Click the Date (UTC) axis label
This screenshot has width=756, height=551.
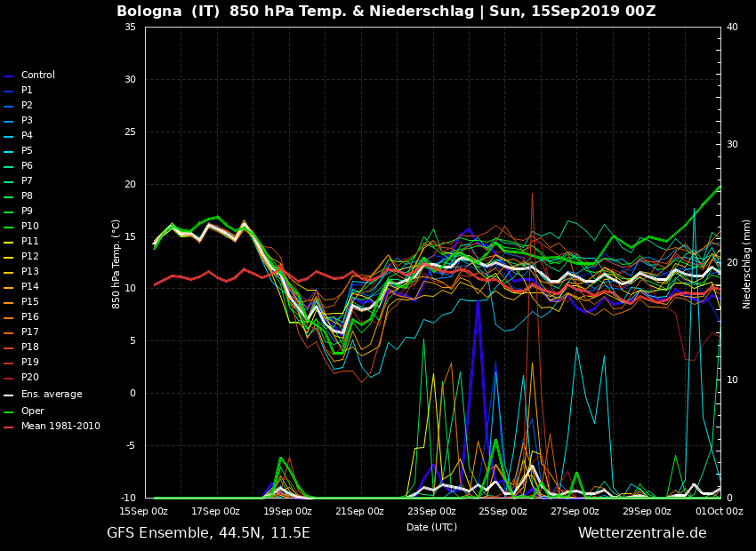pyautogui.click(x=431, y=527)
